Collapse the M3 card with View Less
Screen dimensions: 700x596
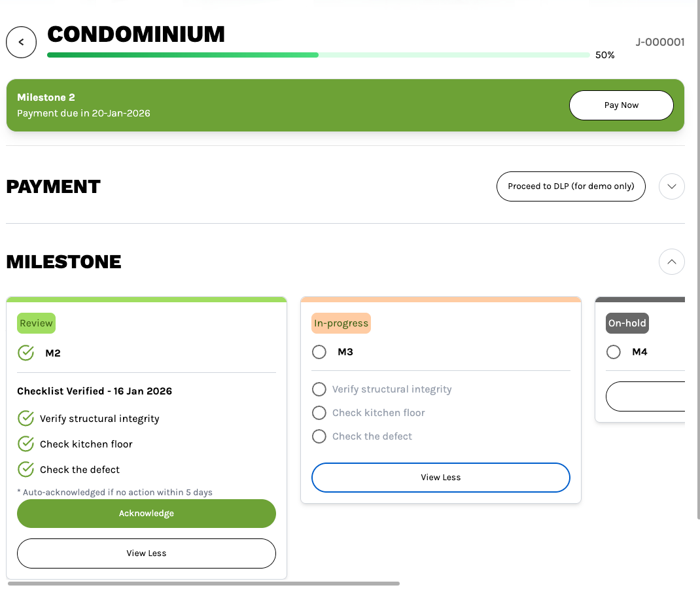[441, 478]
